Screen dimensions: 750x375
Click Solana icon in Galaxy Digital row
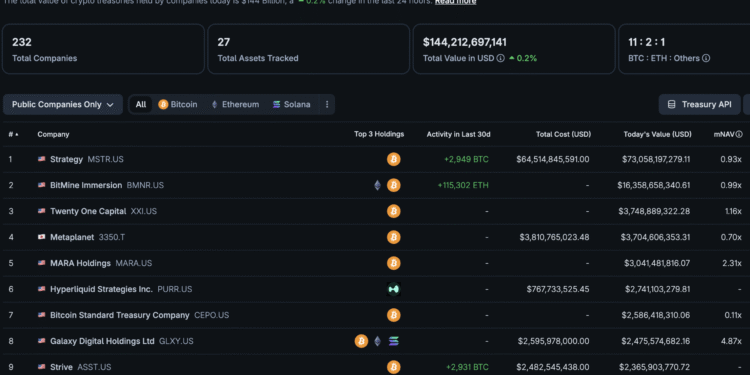[394, 341]
